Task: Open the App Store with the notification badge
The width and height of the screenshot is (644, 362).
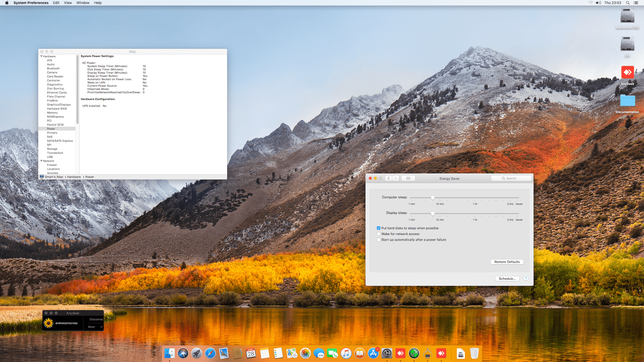Action: pos(373,353)
